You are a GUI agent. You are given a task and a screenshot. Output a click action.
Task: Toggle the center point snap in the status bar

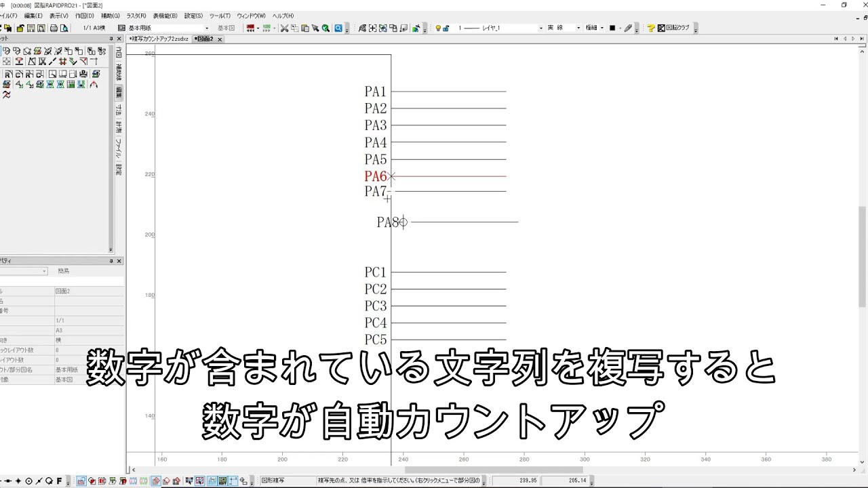[28, 481]
